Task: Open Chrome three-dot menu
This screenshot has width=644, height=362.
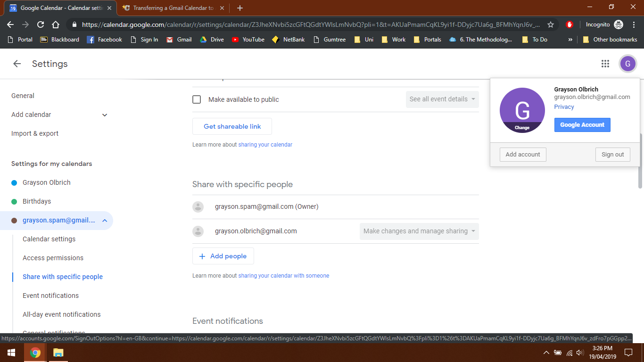Action: point(634,25)
